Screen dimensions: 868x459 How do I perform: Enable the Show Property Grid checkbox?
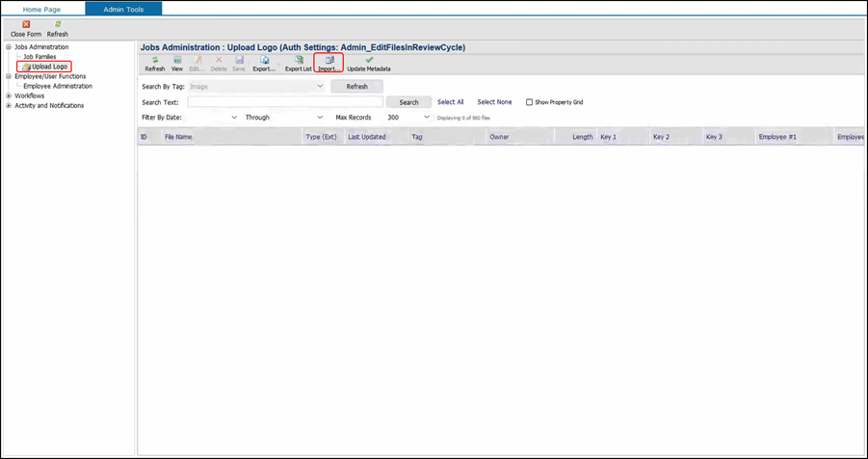point(529,102)
